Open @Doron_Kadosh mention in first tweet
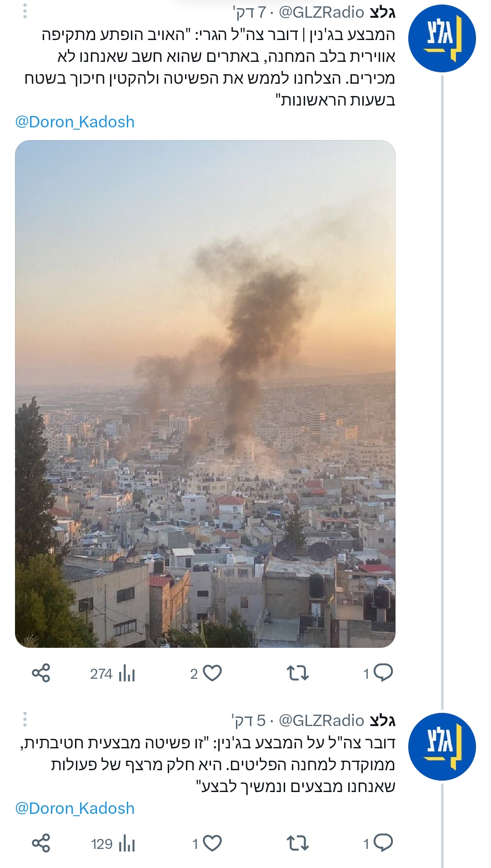This screenshot has height=868, width=491. [75, 122]
